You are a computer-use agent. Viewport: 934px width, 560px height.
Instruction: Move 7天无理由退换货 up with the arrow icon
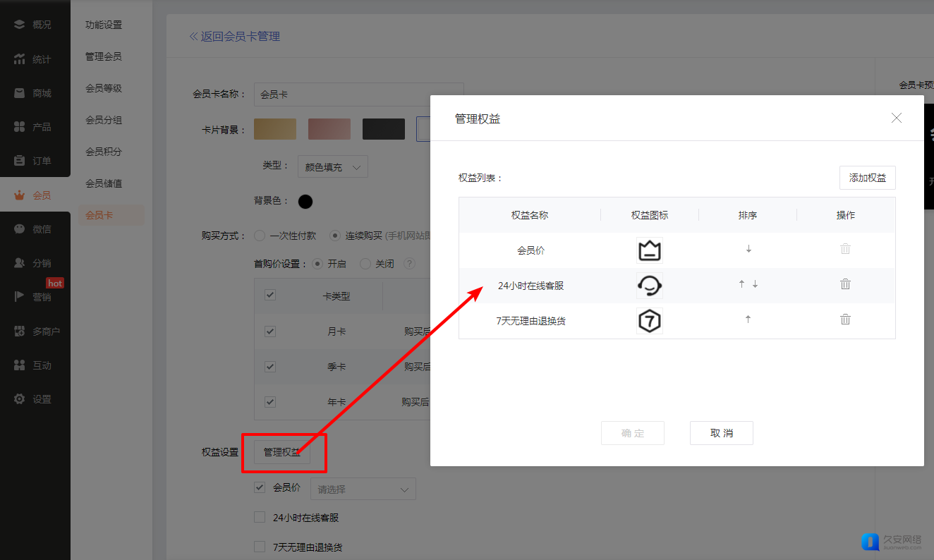click(748, 319)
